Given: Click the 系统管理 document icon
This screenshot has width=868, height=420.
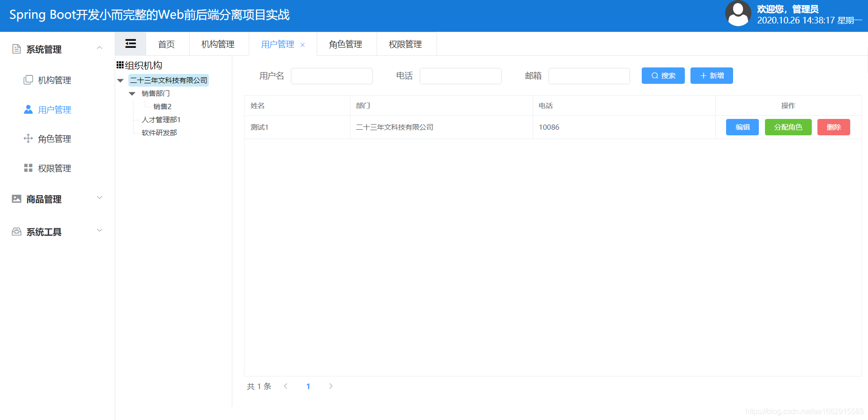Looking at the screenshot, I should tap(16, 49).
